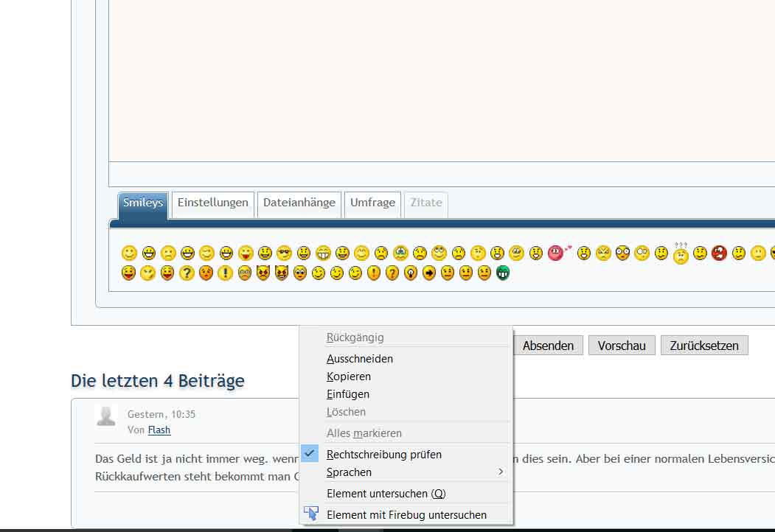Insert the black arrow icon smiley
The height and width of the screenshot is (532, 775).
tap(429, 273)
